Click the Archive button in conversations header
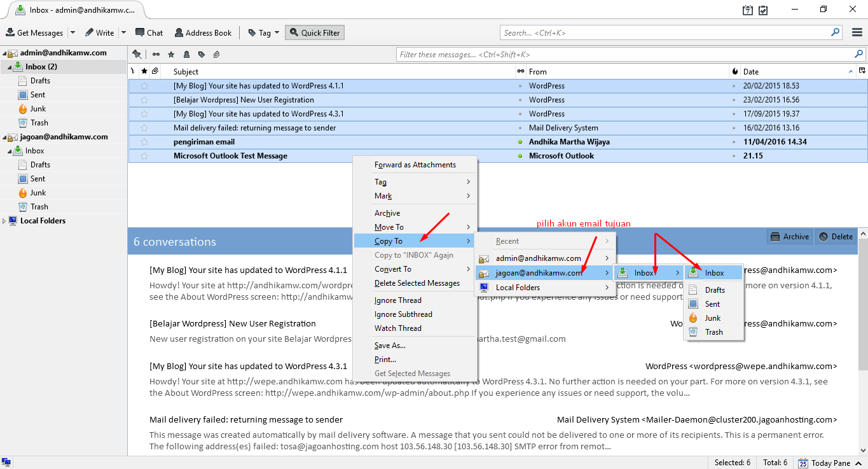This screenshot has height=469, width=868. 790,237
